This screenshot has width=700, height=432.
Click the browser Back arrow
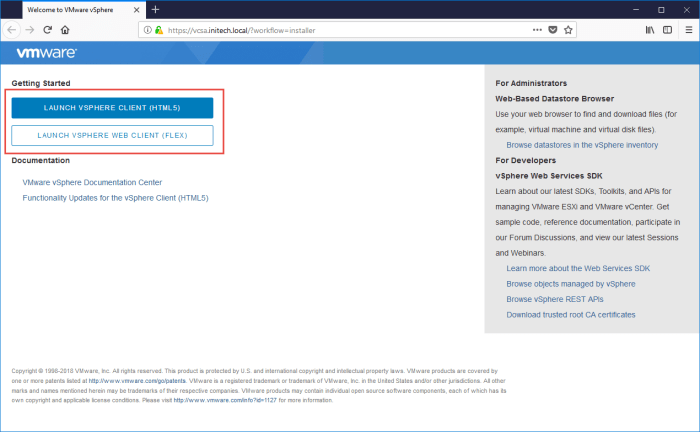(x=12, y=30)
